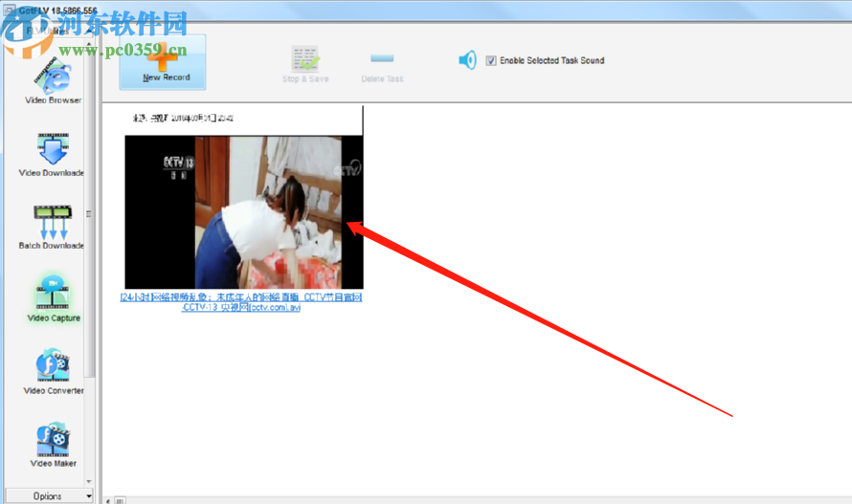Viewport: 852px width, 504px height.
Task: Click the speaker sound icon
Action: (467, 59)
